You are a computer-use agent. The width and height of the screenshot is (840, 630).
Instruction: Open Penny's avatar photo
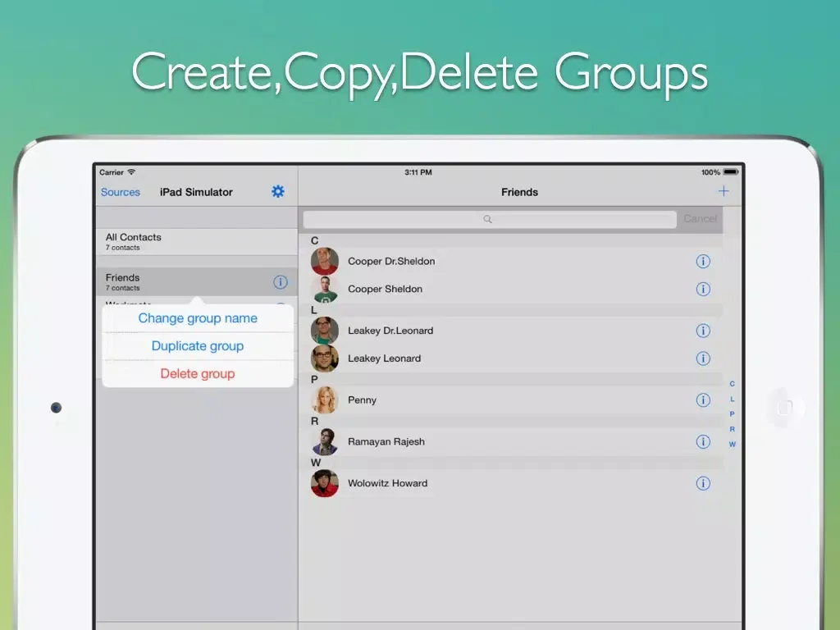[325, 400]
